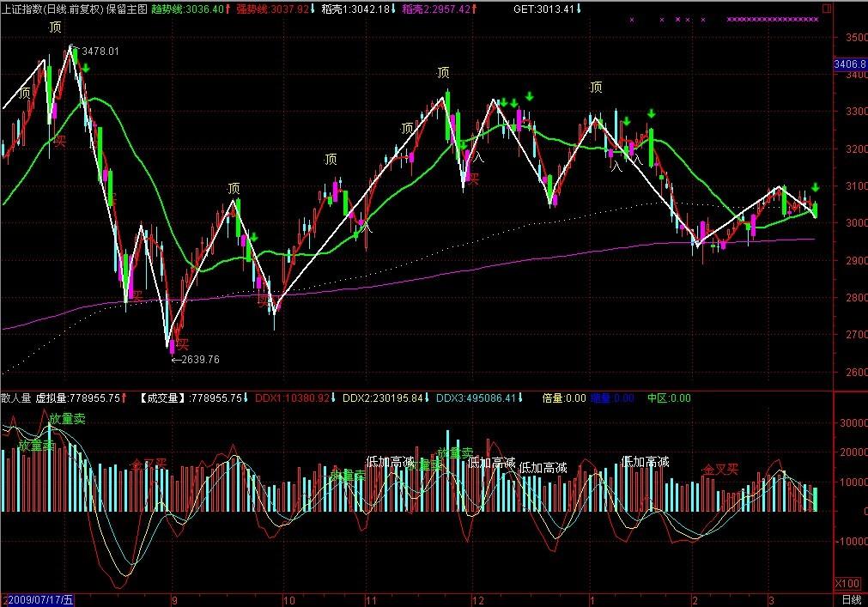Click the blue 3406.8 price tag on the axis
Viewport: 868px width, 607px height.
850,64
